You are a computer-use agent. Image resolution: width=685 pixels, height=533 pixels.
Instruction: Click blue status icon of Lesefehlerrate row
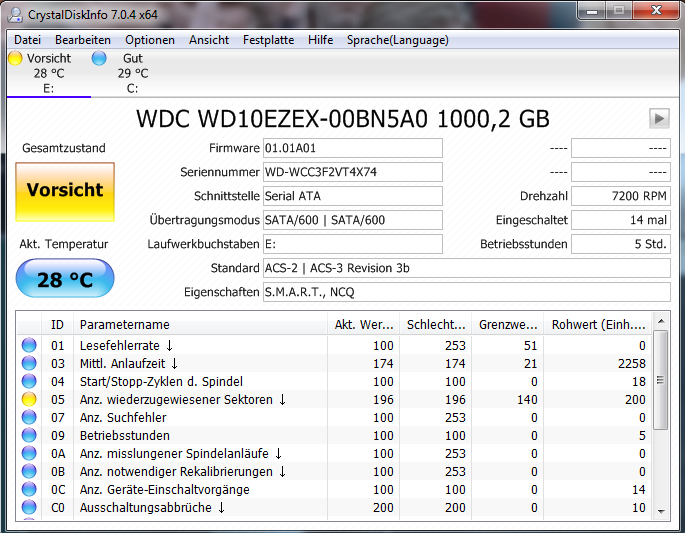[x=29, y=345]
